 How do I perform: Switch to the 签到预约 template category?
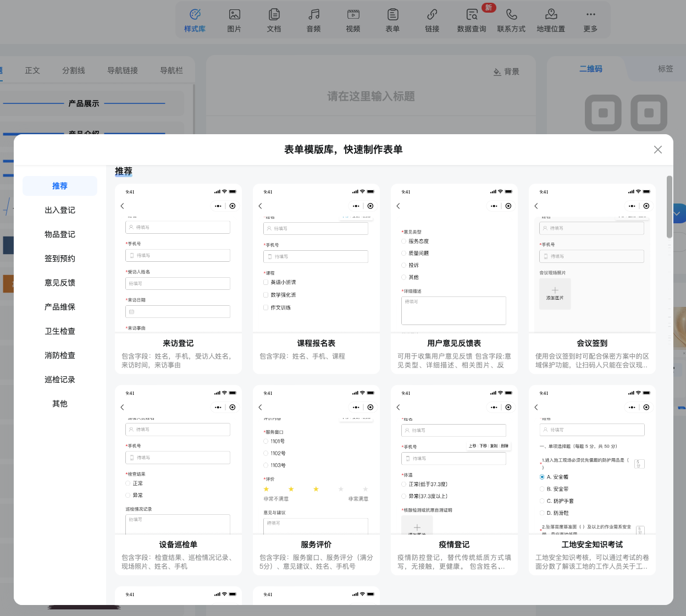point(60,258)
